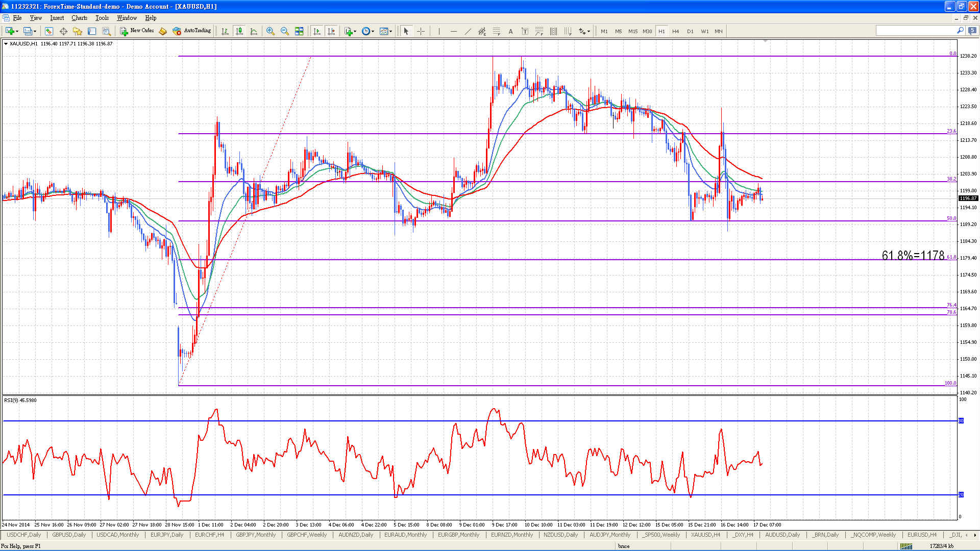This screenshot has height=551, width=980.
Task: Open the Data Window crosshair icon
Action: 63,31
